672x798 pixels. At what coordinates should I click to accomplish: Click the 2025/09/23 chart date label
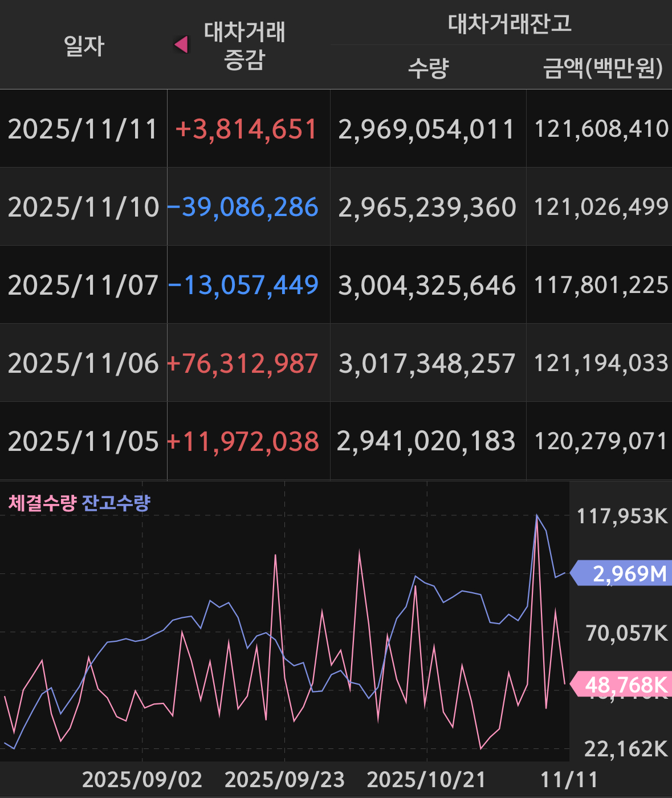pyautogui.click(x=284, y=780)
